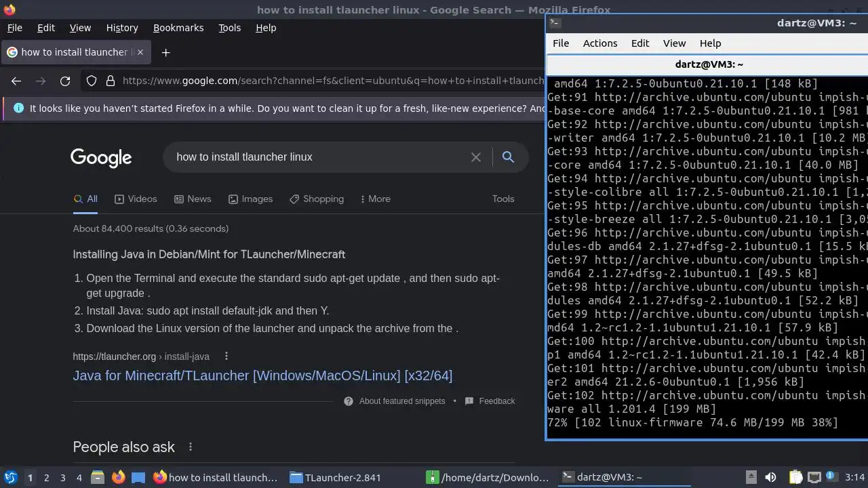Click the 3:14 panel clock

pyautogui.click(x=855, y=477)
